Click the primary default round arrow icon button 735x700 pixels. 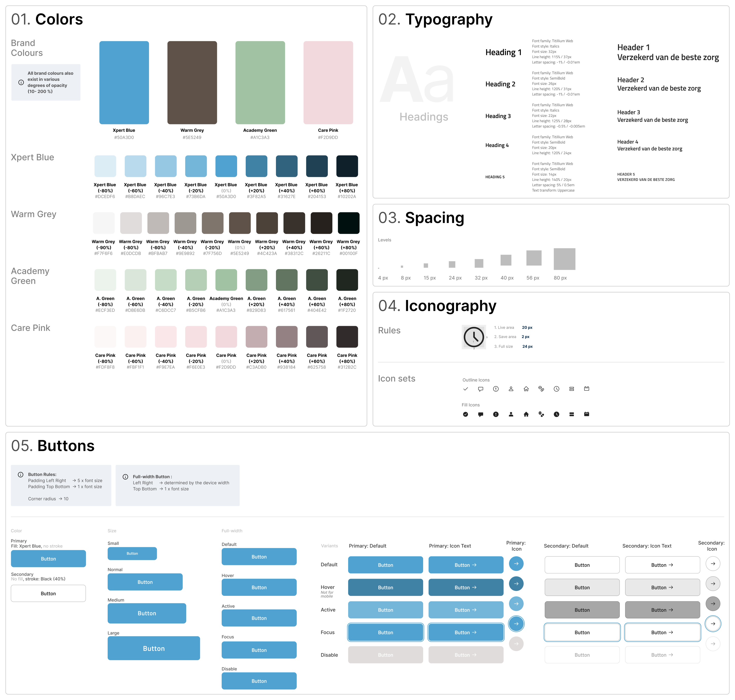coord(516,563)
